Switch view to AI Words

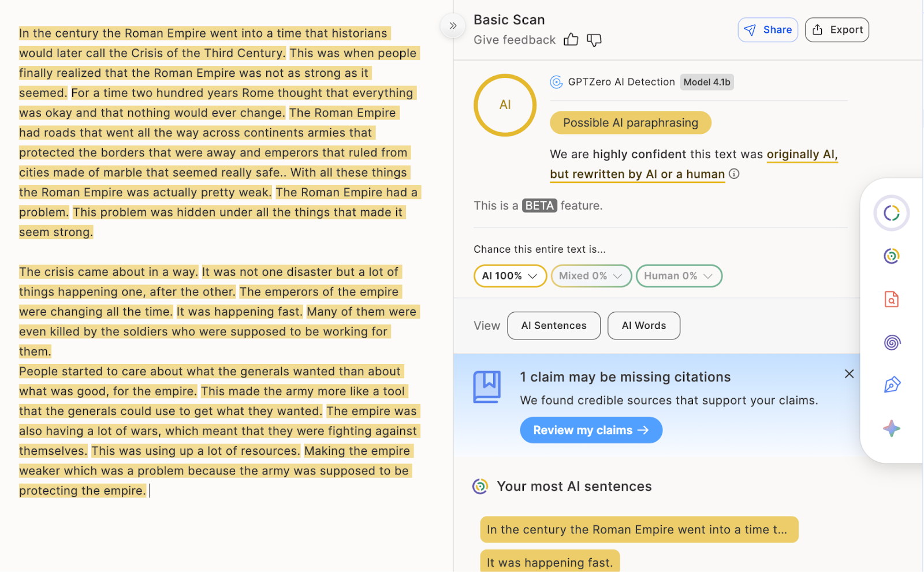644,326
